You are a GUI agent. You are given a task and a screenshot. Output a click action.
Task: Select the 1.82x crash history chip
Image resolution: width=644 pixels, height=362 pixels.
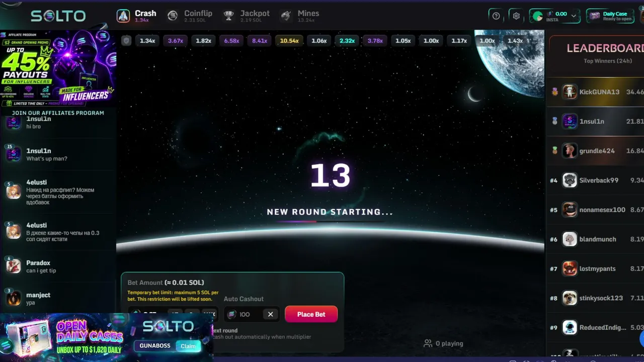coord(203,41)
